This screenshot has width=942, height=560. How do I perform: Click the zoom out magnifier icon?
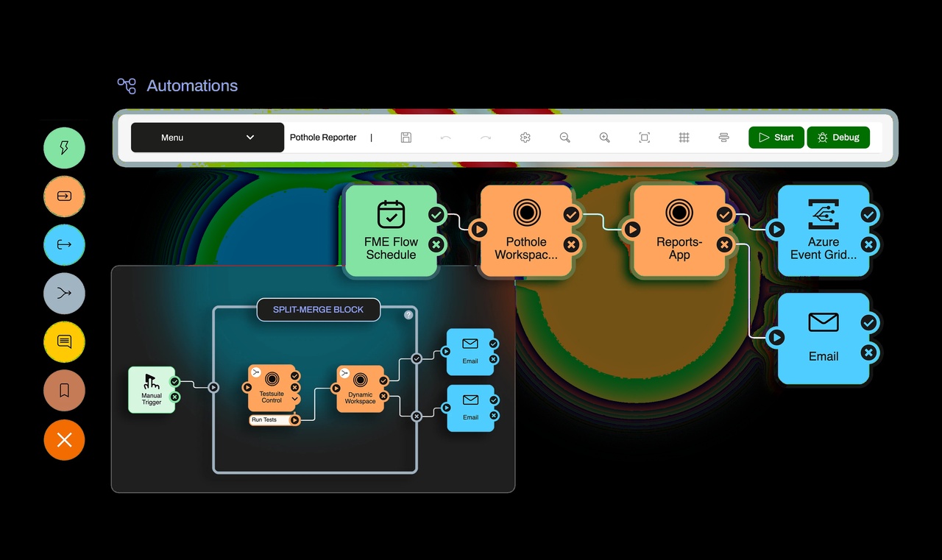click(x=565, y=138)
